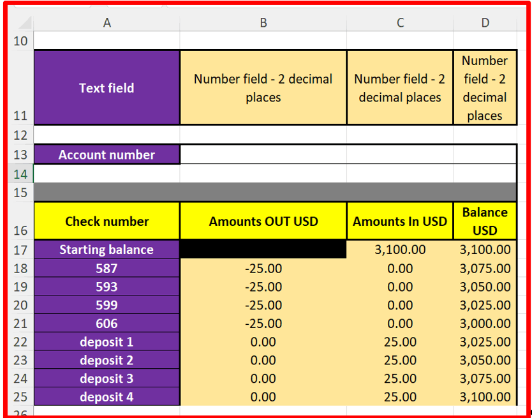The image size is (532, 418).
Task: Click the 'deposit 4' cell
Action: tap(107, 396)
